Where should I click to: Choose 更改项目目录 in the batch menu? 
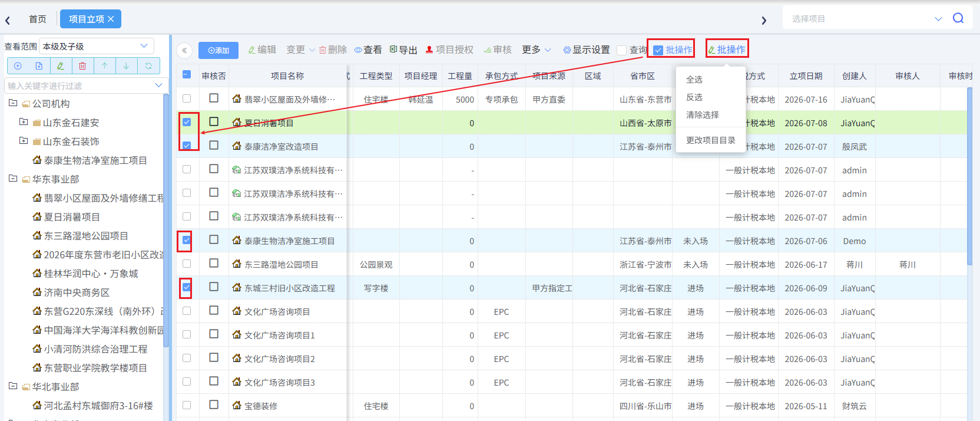pyautogui.click(x=711, y=140)
